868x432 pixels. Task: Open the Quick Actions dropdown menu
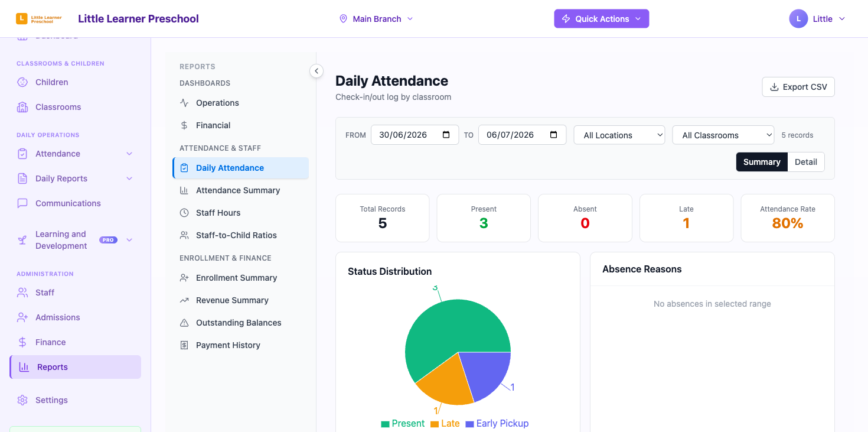(x=601, y=19)
